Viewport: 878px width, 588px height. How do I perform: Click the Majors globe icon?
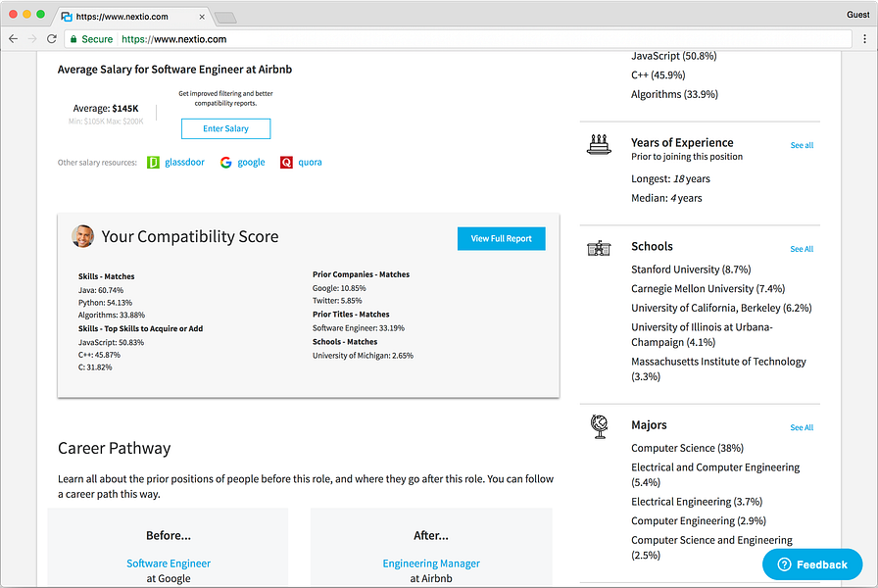(x=599, y=426)
